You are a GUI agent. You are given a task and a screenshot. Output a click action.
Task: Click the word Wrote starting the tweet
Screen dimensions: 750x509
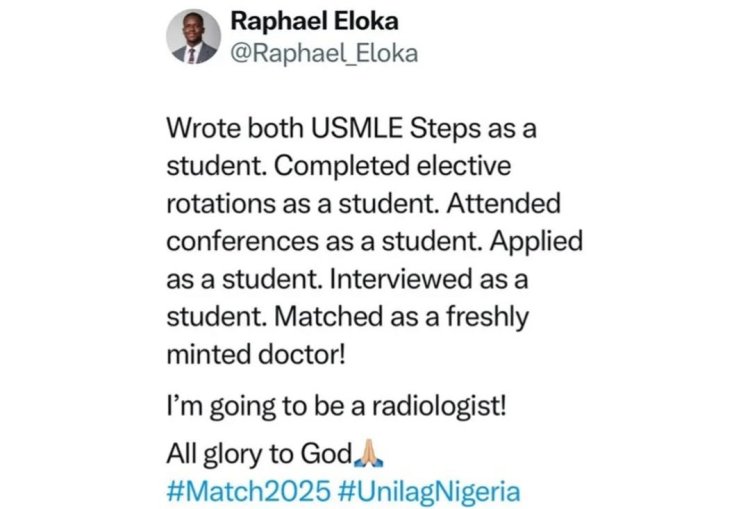[x=197, y=131]
